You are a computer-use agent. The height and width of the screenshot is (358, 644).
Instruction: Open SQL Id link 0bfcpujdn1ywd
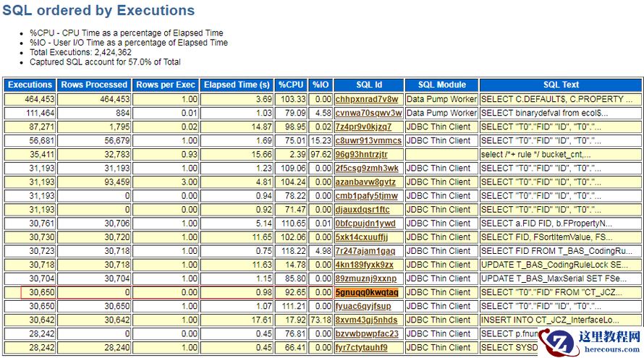[x=365, y=223]
